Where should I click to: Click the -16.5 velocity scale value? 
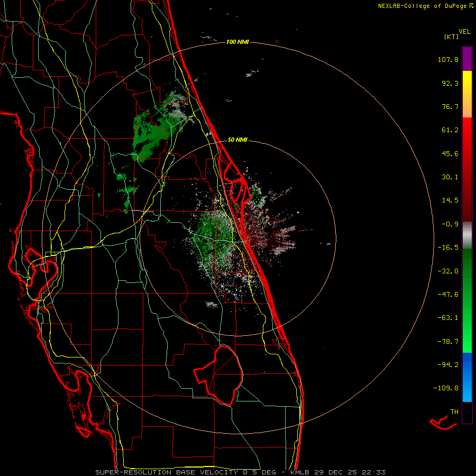(448, 248)
